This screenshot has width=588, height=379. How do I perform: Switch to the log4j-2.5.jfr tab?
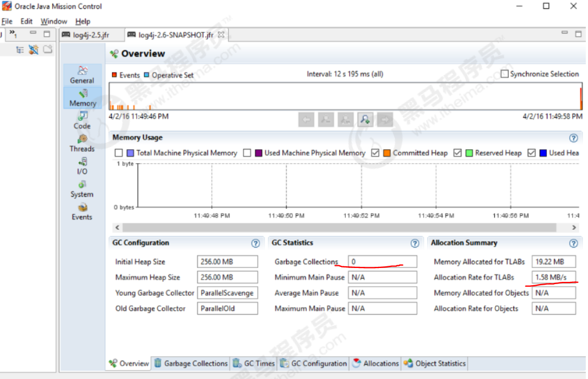click(x=91, y=35)
